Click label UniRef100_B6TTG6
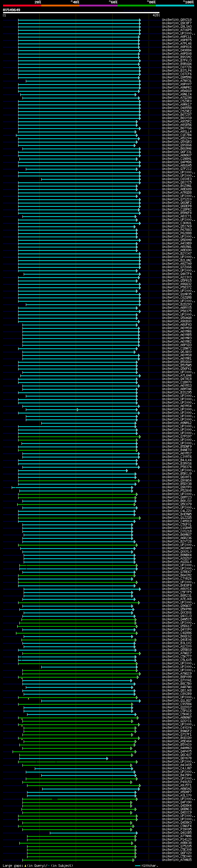 (x=177, y=128)
